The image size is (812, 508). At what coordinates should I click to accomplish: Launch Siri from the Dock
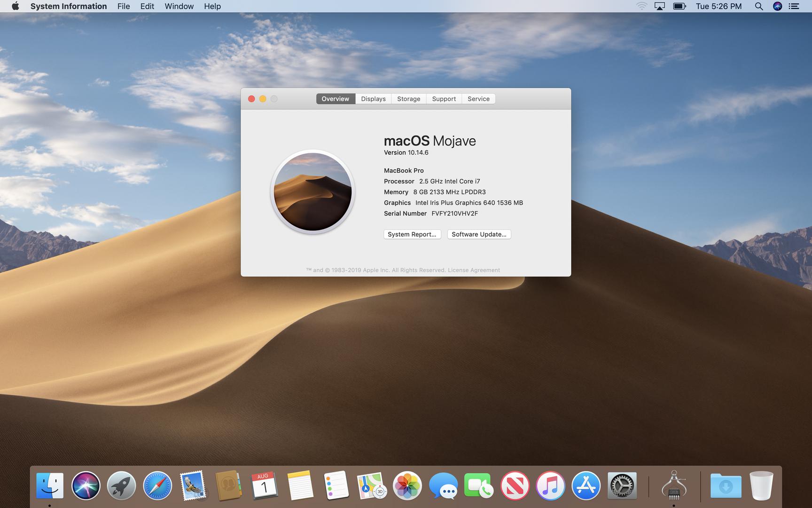(86, 485)
